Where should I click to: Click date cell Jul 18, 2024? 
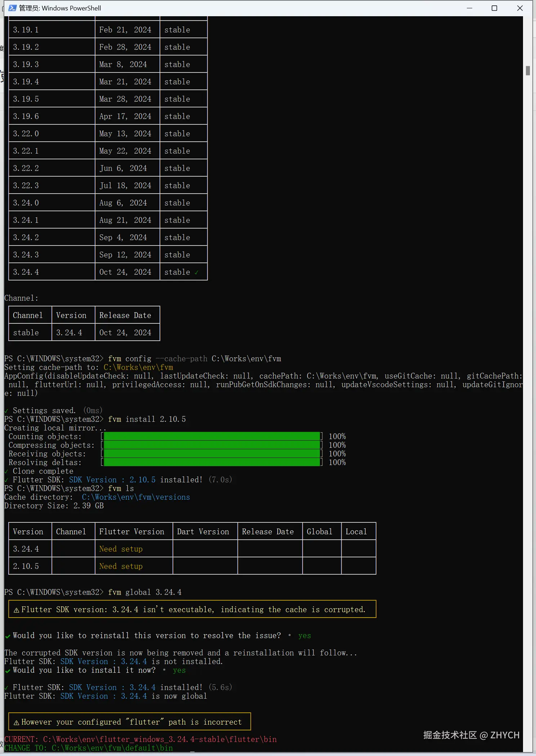pyautogui.click(x=125, y=186)
